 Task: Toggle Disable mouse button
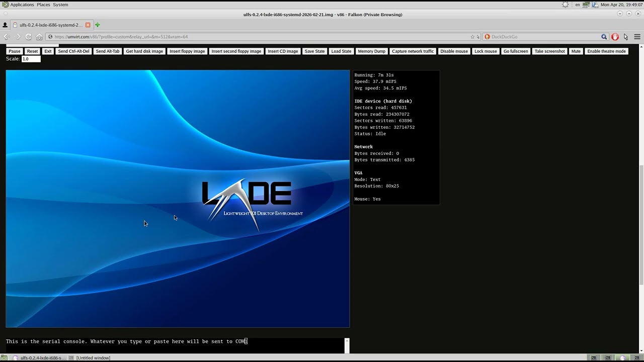tap(454, 51)
